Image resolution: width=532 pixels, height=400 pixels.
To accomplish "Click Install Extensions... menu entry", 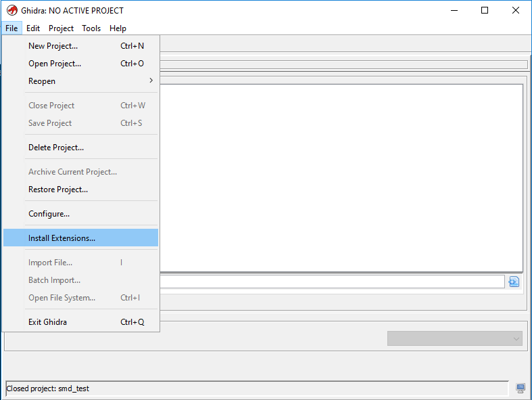I will click(80, 238).
